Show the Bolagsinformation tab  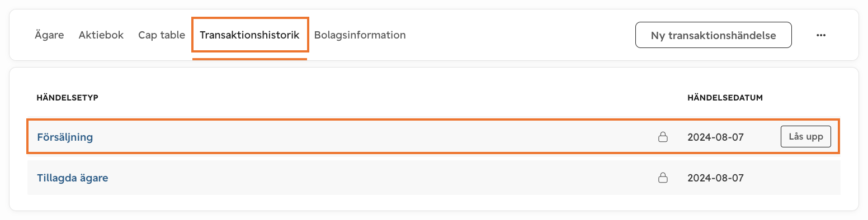(x=360, y=35)
